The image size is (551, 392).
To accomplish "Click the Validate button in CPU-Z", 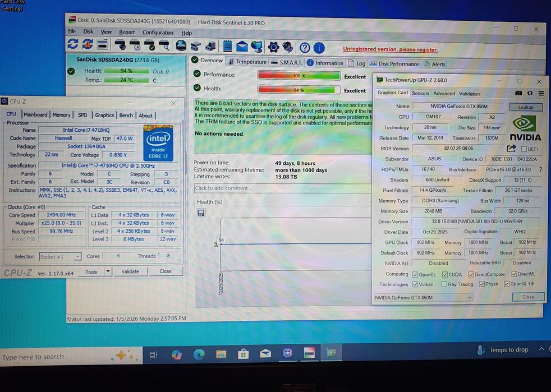I will tap(130, 271).
